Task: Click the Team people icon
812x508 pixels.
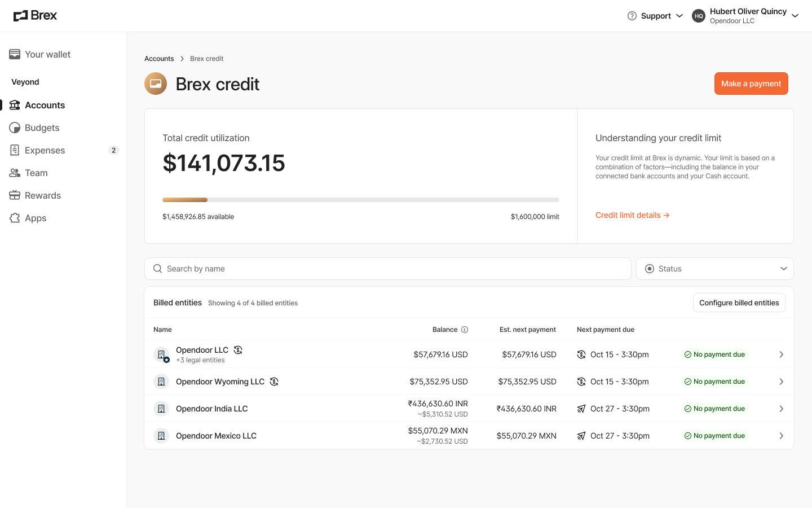Action: [15, 173]
